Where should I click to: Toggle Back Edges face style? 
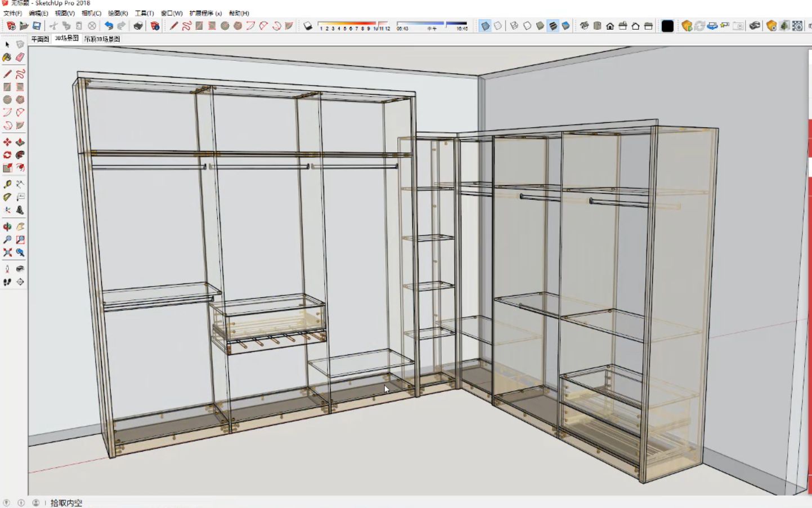coord(498,26)
